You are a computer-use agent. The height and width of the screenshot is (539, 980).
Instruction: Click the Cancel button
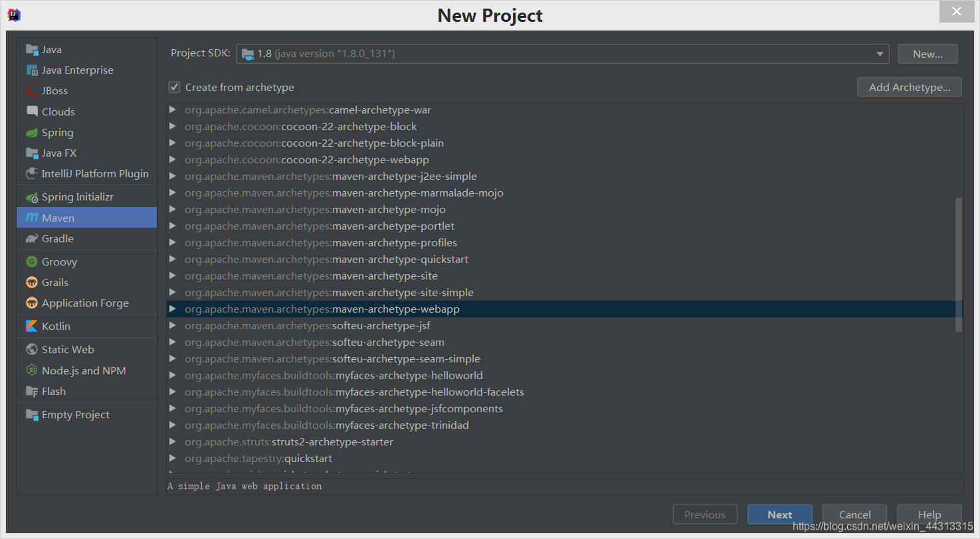pos(854,514)
